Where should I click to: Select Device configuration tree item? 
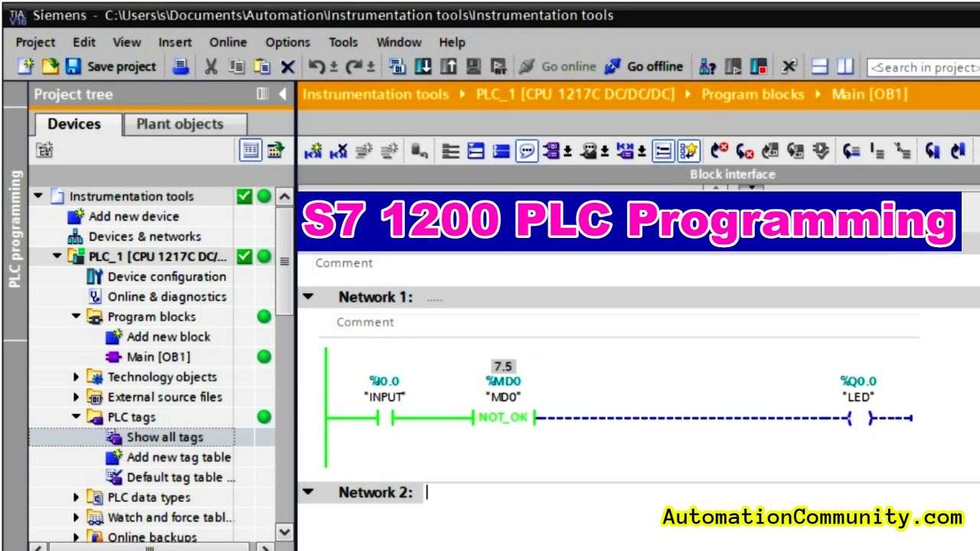[166, 276]
